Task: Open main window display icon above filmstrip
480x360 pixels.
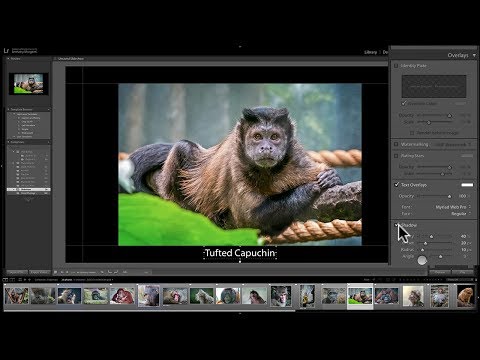Action: point(6,280)
